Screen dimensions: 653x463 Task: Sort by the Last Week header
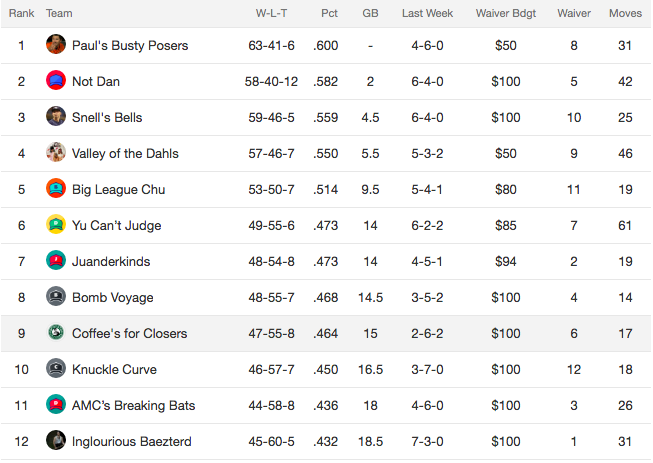(427, 13)
